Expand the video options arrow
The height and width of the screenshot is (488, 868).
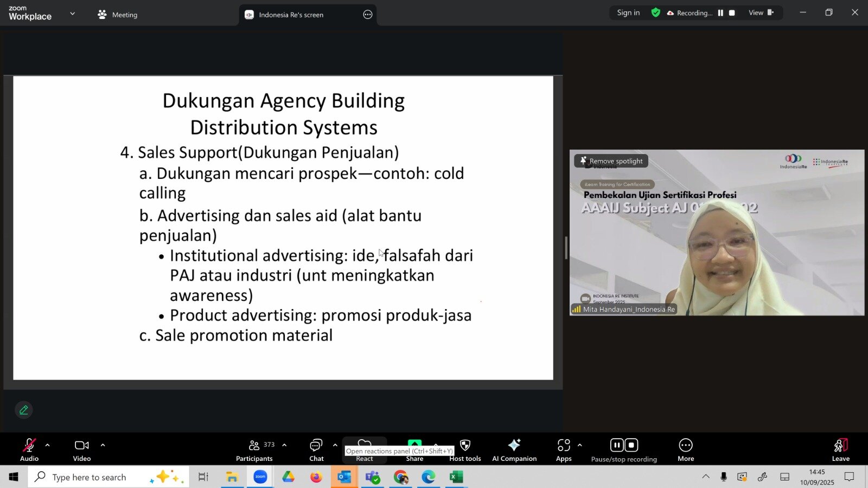click(103, 445)
